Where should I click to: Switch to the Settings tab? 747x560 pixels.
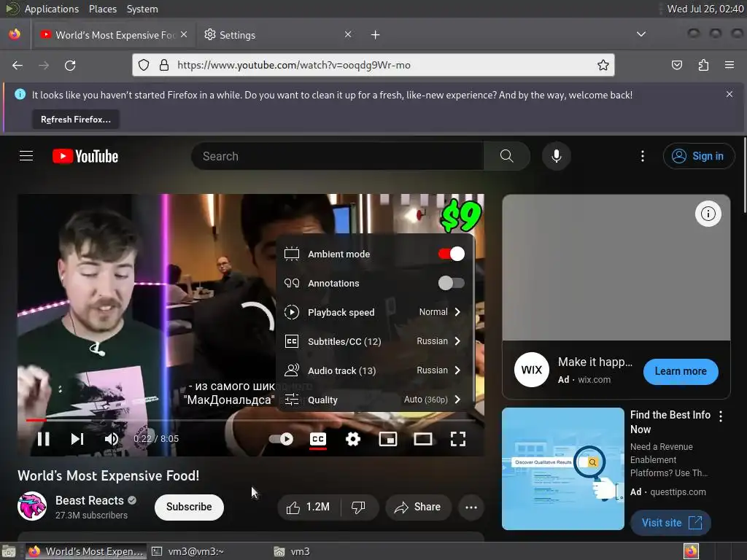(x=278, y=35)
